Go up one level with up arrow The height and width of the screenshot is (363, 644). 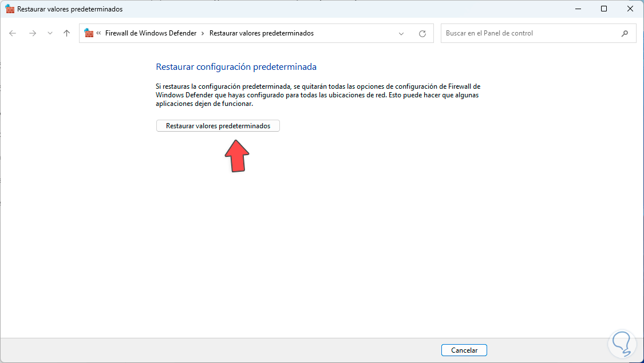click(x=66, y=33)
